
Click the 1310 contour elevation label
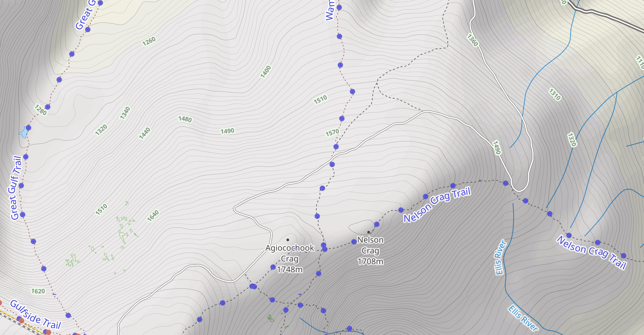coord(555,94)
